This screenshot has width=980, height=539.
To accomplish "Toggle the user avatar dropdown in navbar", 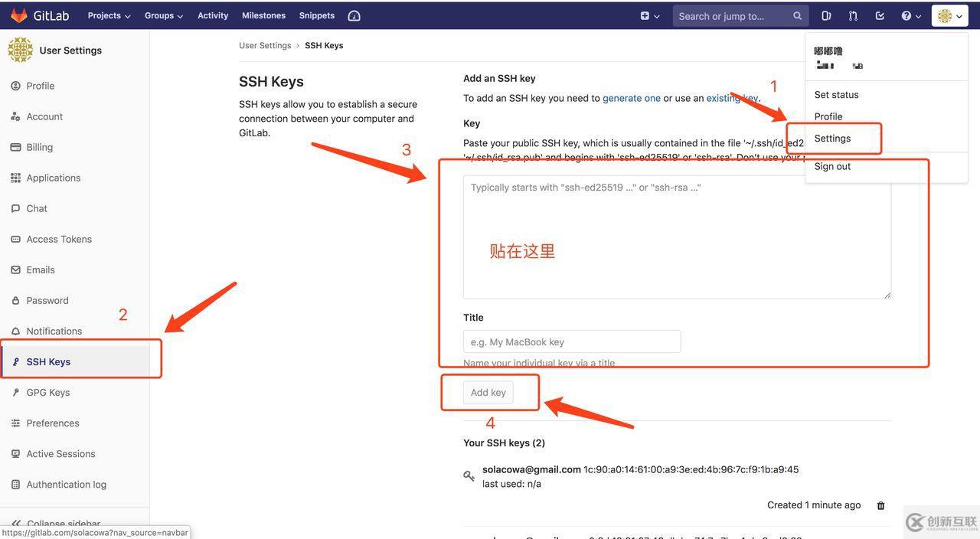I will [950, 15].
